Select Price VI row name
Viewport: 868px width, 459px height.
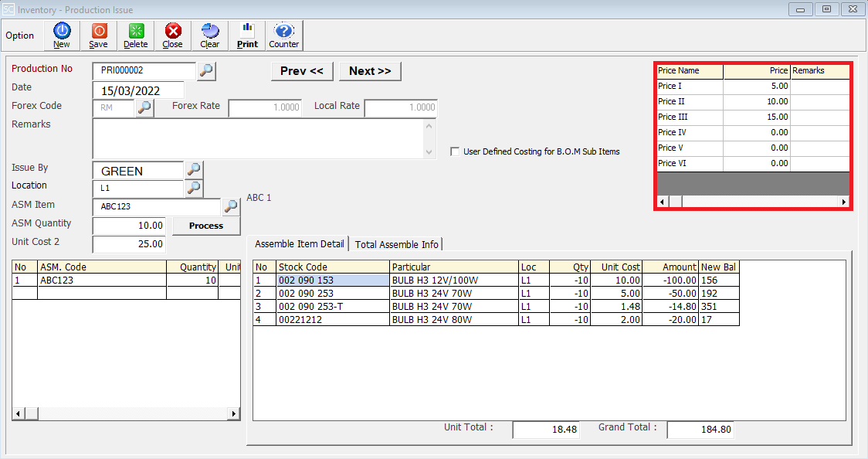point(690,164)
